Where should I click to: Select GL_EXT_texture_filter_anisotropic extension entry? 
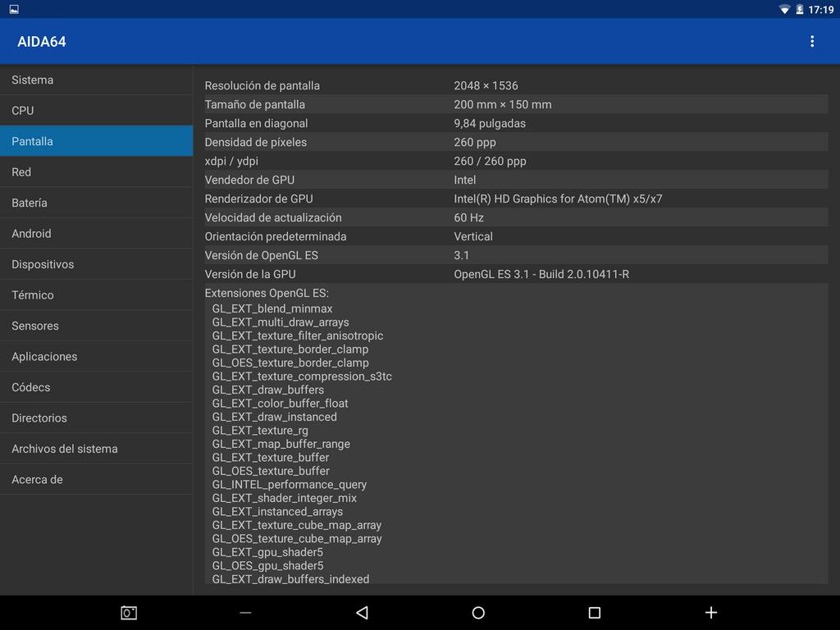click(298, 336)
